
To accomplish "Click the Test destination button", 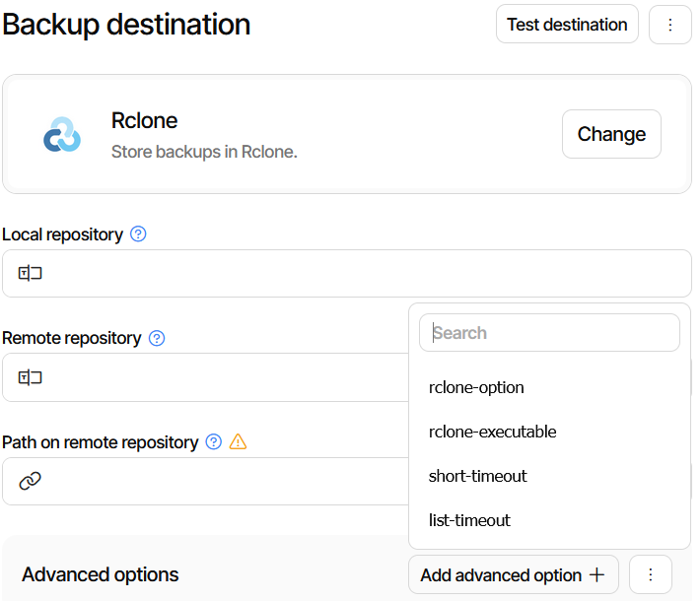I will point(567,25).
